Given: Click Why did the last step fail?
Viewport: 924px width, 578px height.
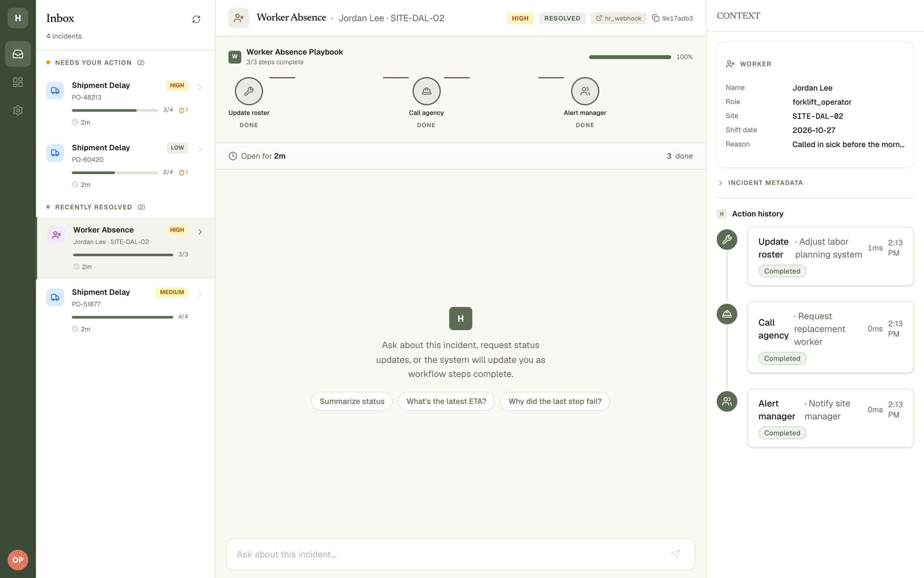Looking at the screenshot, I should click(x=555, y=402).
